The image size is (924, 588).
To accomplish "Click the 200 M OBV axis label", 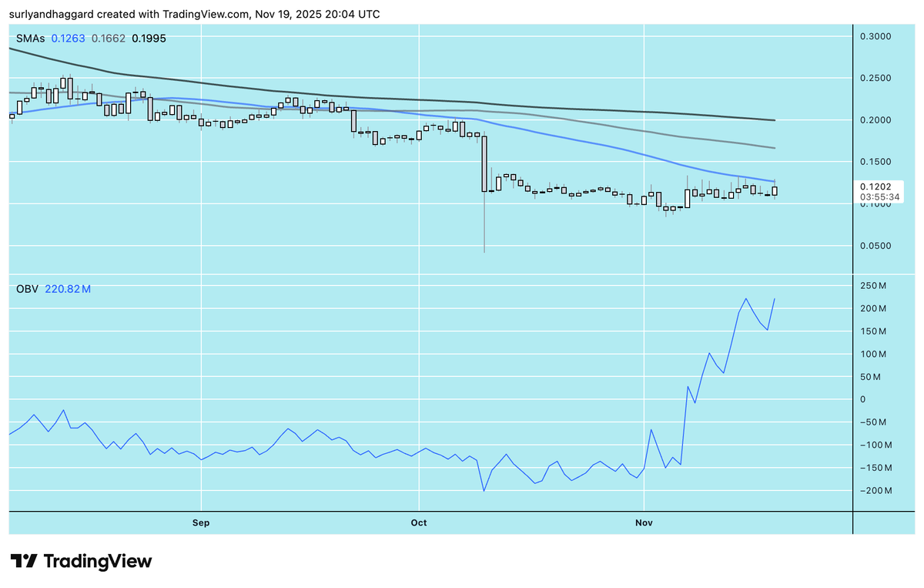I will coord(873,309).
